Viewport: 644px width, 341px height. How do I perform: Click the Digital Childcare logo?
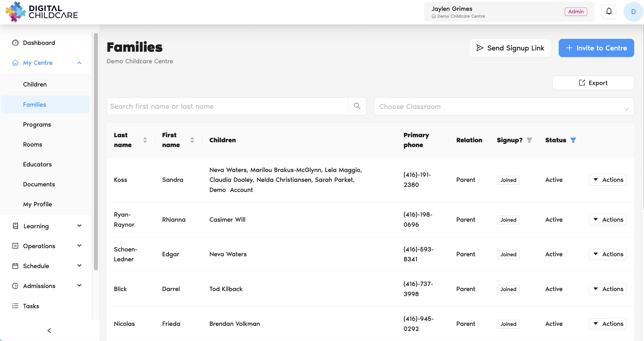(42, 12)
